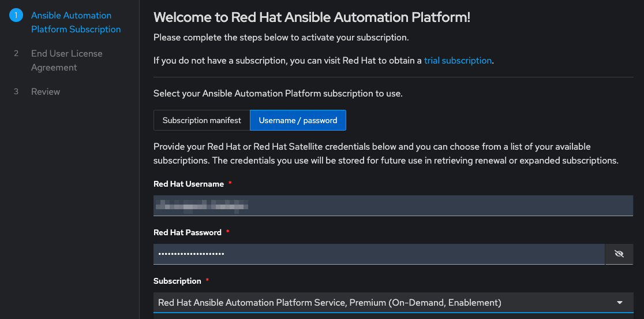644x319 pixels.
Task: Select the Subscription manifest tab
Action: click(x=201, y=120)
